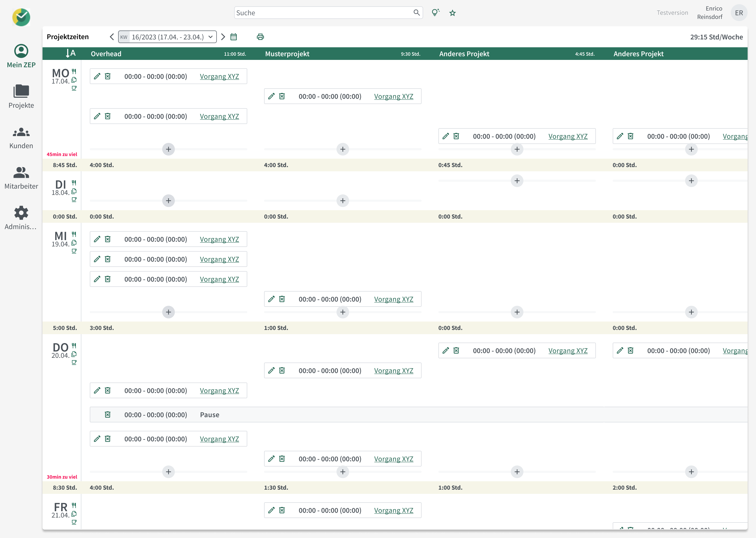Click the lightbulb tips icon
Image resolution: width=756 pixels, height=538 pixels.
click(435, 13)
